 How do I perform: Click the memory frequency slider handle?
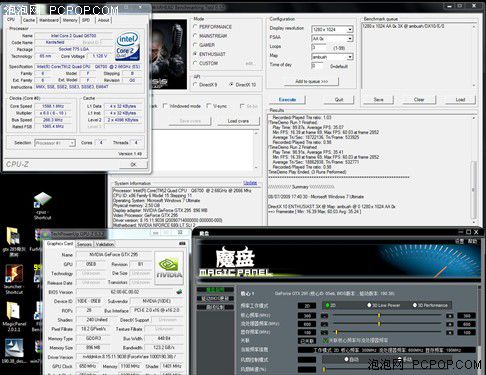[337, 332]
